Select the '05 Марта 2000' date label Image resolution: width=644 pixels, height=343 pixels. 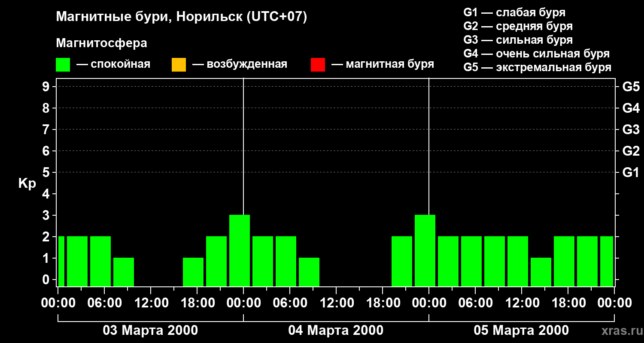521,331
